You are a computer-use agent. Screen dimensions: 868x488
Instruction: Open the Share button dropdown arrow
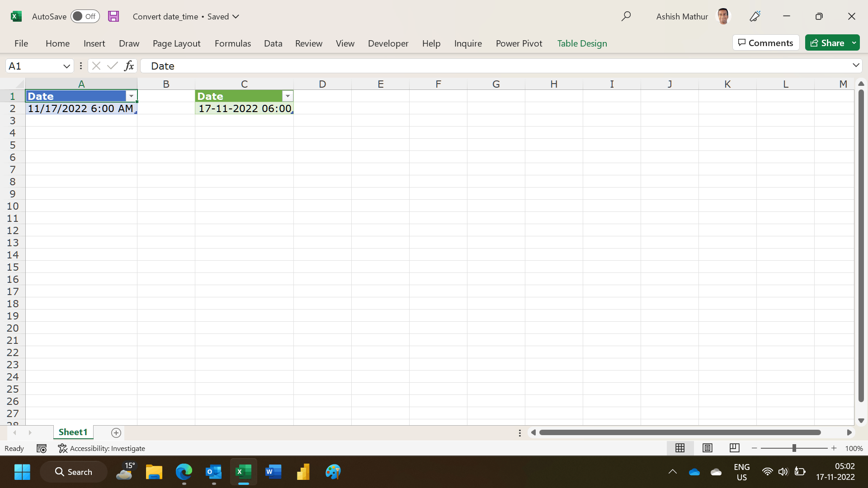point(854,43)
